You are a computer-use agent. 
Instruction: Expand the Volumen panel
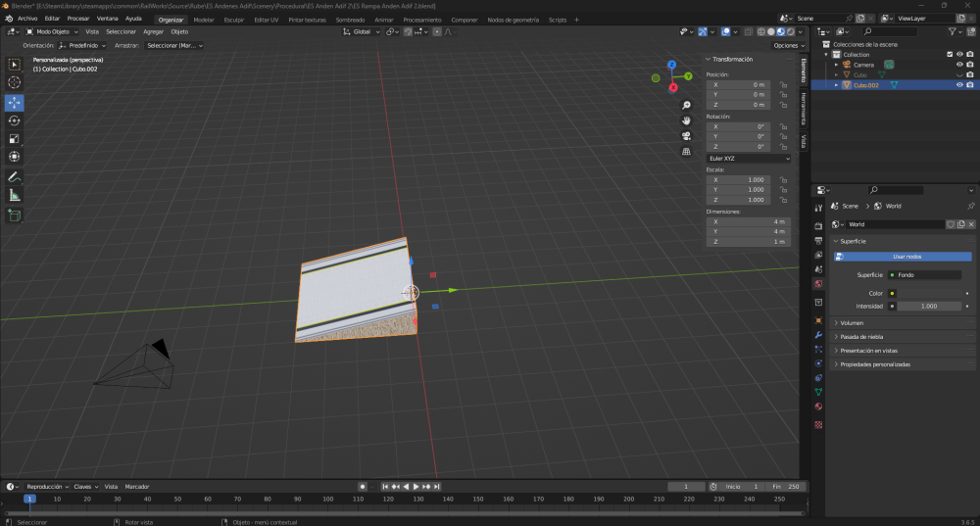pos(851,322)
